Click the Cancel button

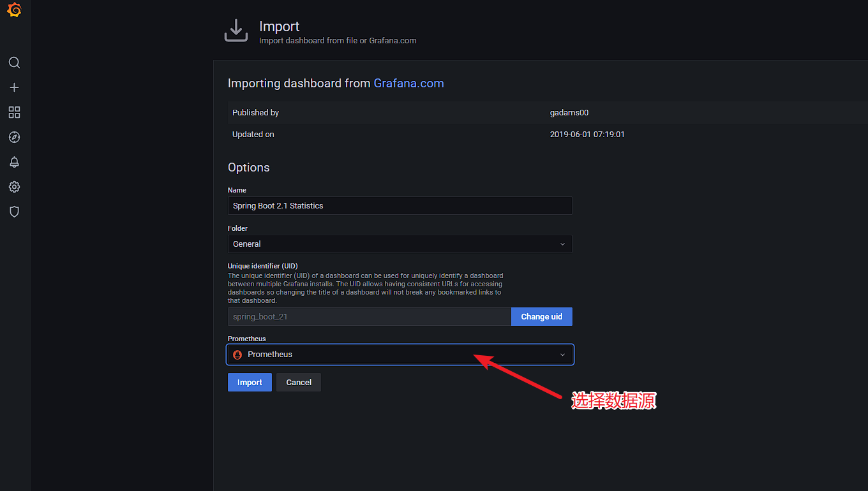[298, 382]
